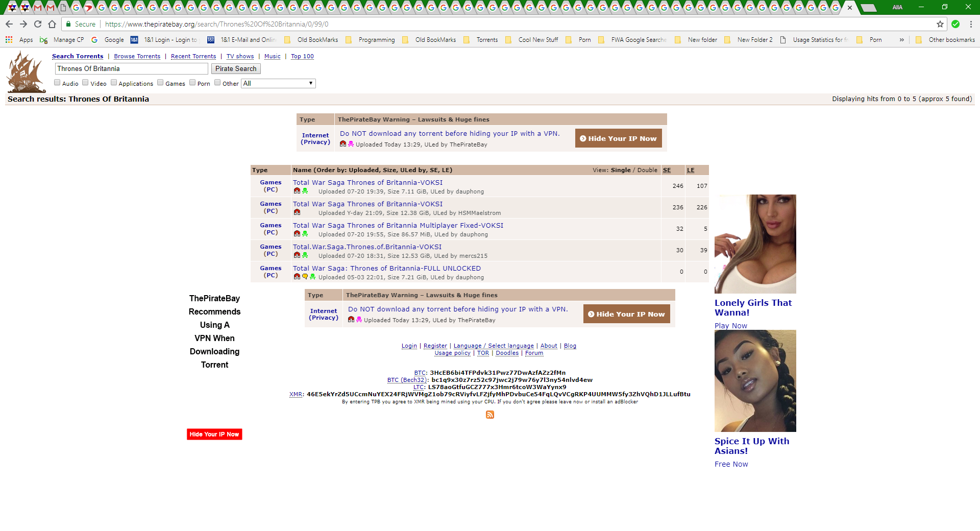Viewport: 980px width, 531px height.
Task: Click the RSS feed icon
Action: coord(490,415)
